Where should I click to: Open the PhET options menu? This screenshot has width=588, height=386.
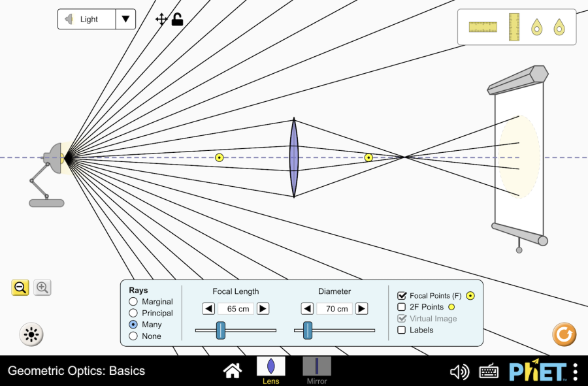(x=575, y=372)
